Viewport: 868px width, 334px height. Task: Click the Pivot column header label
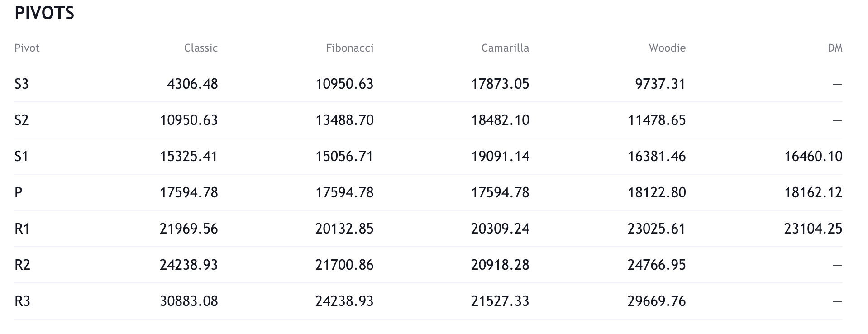pos(27,48)
